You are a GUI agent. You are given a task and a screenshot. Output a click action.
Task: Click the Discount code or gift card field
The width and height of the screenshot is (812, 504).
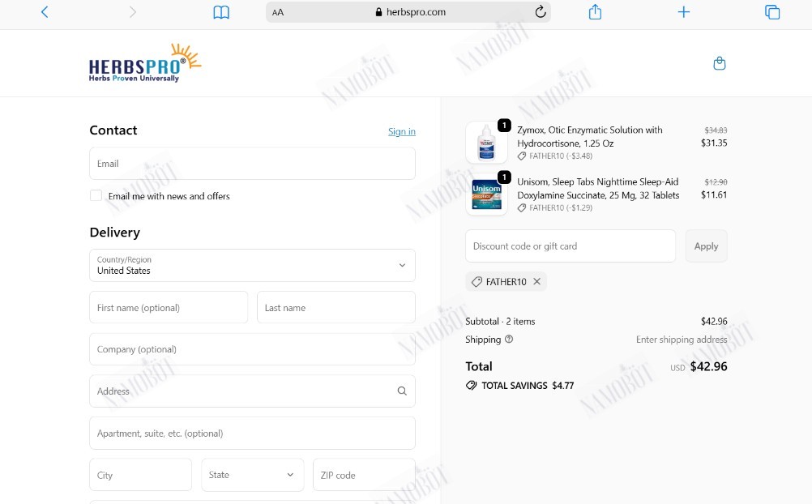tap(571, 246)
